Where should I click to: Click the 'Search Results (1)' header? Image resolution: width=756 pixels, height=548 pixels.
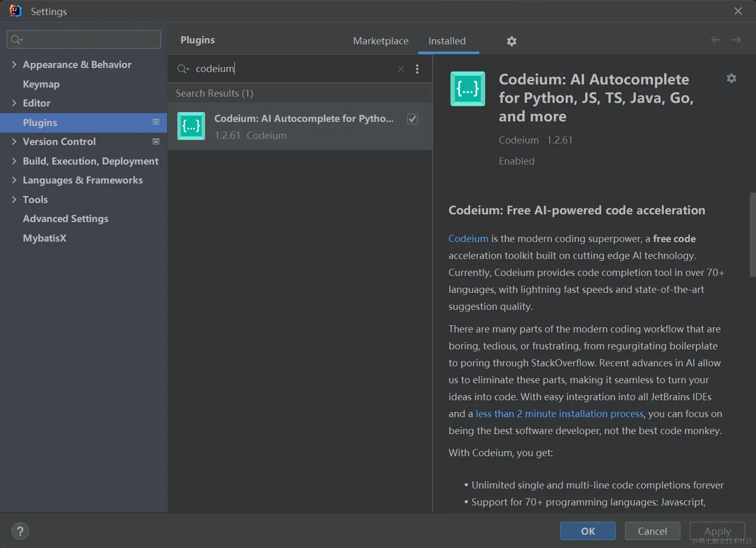(214, 93)
